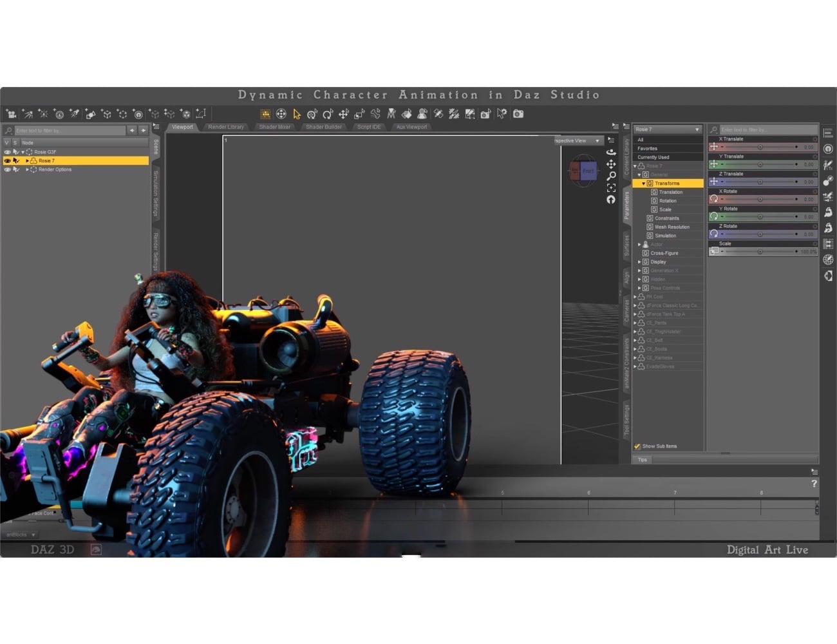Uncheck the Show Sub Items checkbox
This screenshot has height=644, width=837.
(637, 446)
